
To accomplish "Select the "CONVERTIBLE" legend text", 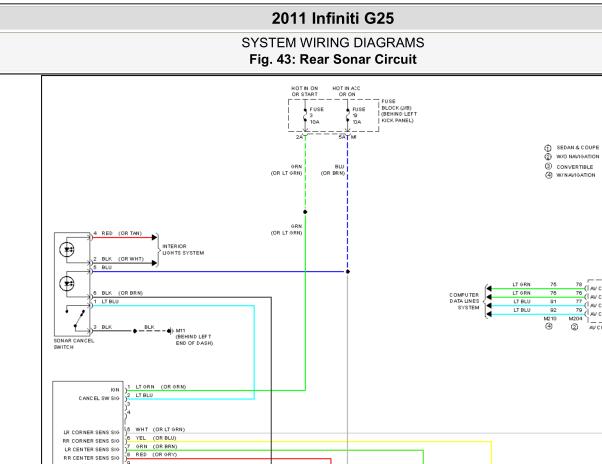I will (575, 167).
